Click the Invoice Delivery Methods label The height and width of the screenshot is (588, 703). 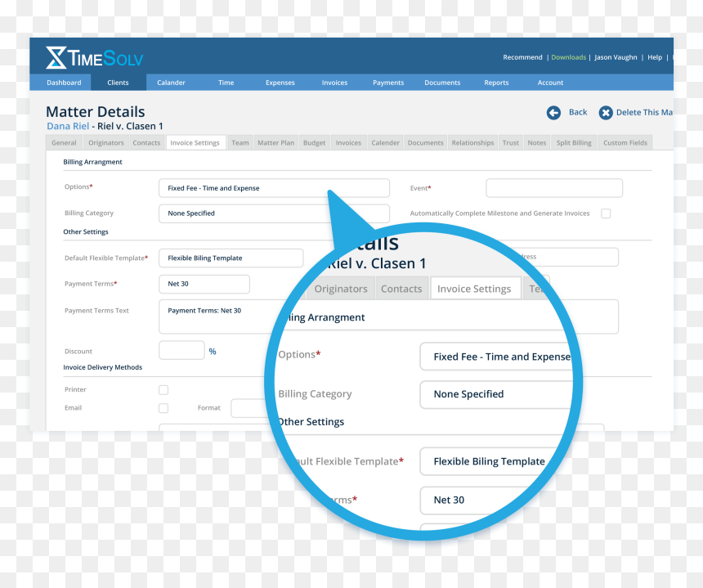pos(103,367)
